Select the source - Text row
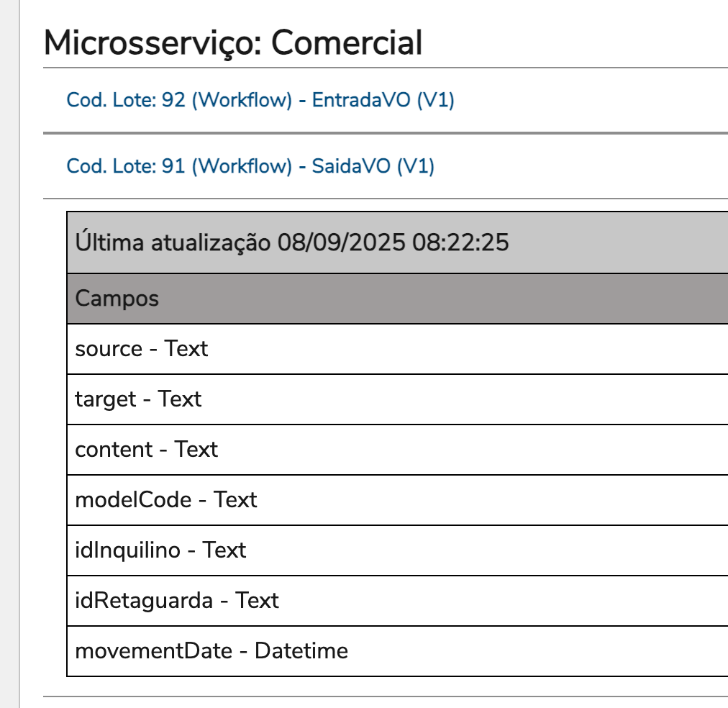This screenshot has width=728, height=708. (141, 349)
